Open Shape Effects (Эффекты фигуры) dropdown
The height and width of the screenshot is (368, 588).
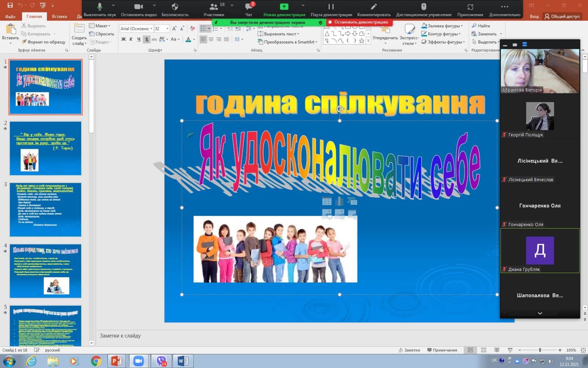pyautogui.click(x=443, y=42)
